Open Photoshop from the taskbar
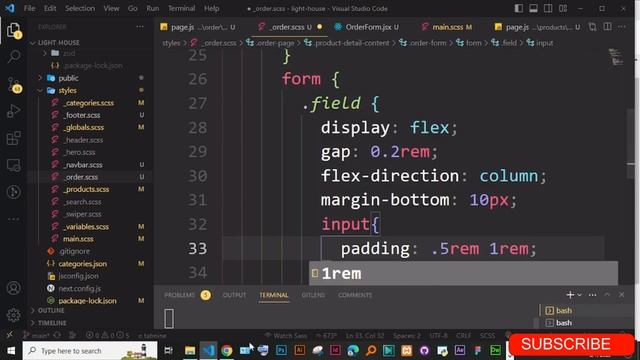 tap(281, 350)
